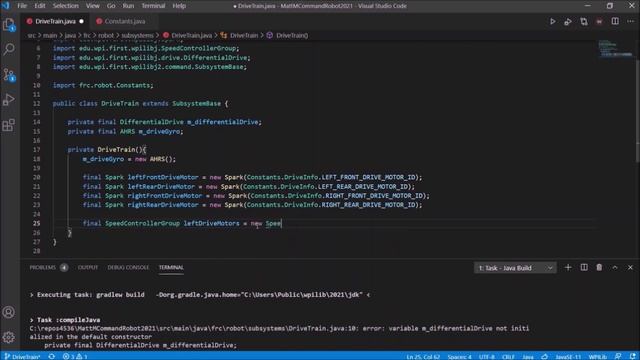The width and height of the screenshot is (640, 360).
Task: Click the red WPILib W icon
Action: click(599, 21)
